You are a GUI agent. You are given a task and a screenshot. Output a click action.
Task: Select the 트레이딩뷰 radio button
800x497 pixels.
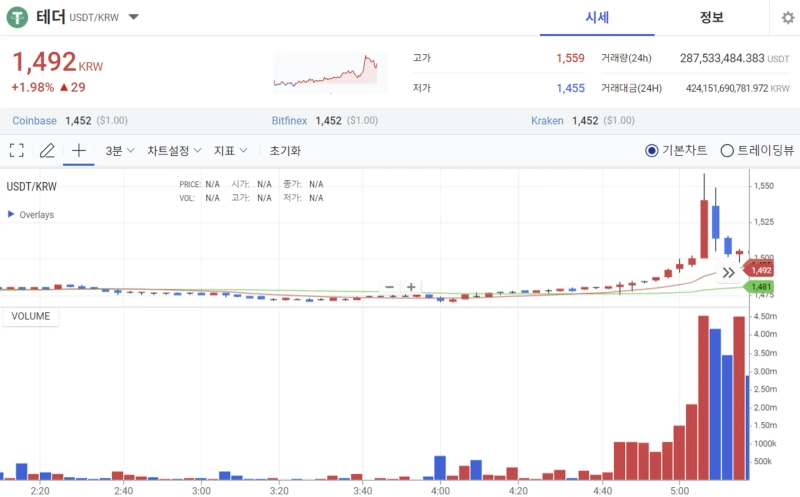tap(727, 151)
